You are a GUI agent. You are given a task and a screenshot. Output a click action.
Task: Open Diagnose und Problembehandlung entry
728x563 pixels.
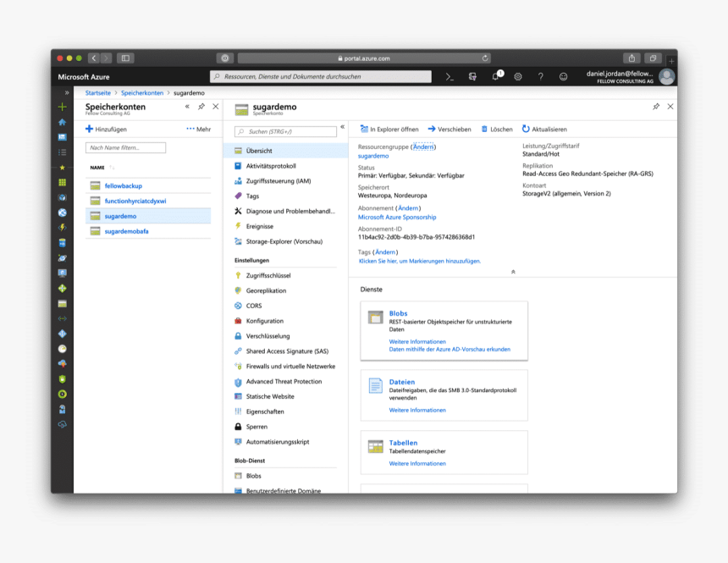coord(285,212)
